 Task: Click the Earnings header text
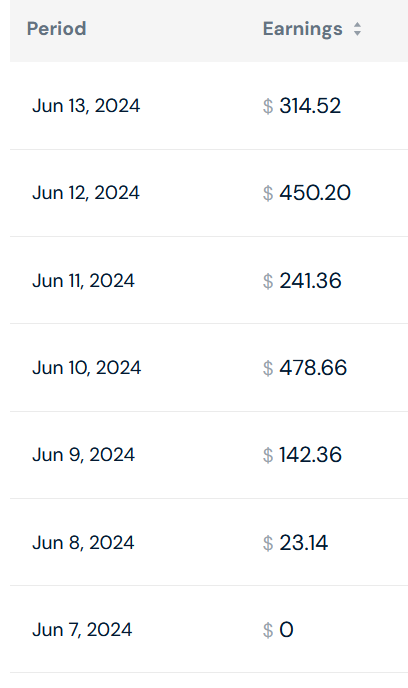coord(302,29)
